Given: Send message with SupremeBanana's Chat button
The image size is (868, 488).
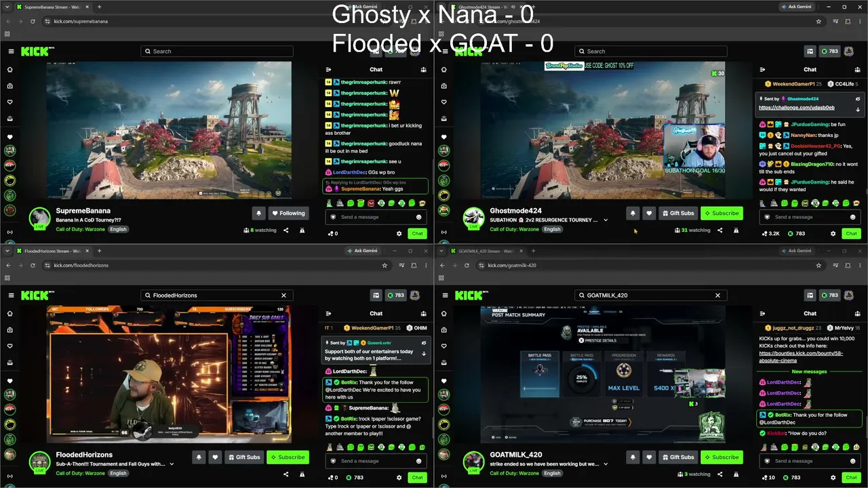Looking at the screenshot, I should coord(417,233).
